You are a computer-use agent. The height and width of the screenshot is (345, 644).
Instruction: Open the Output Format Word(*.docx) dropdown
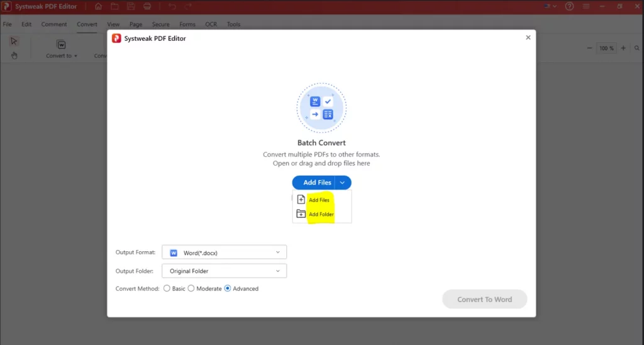[225, 252]
